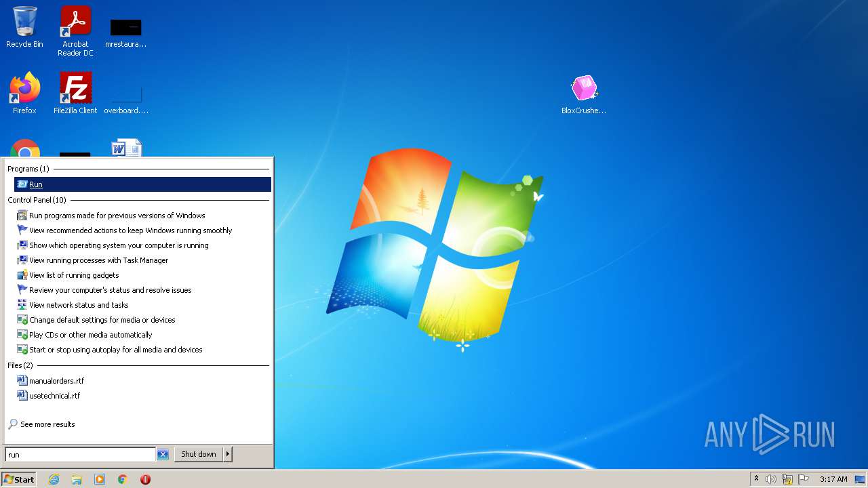Select the BloxCrushe... desktop icon

coord(584,95)
